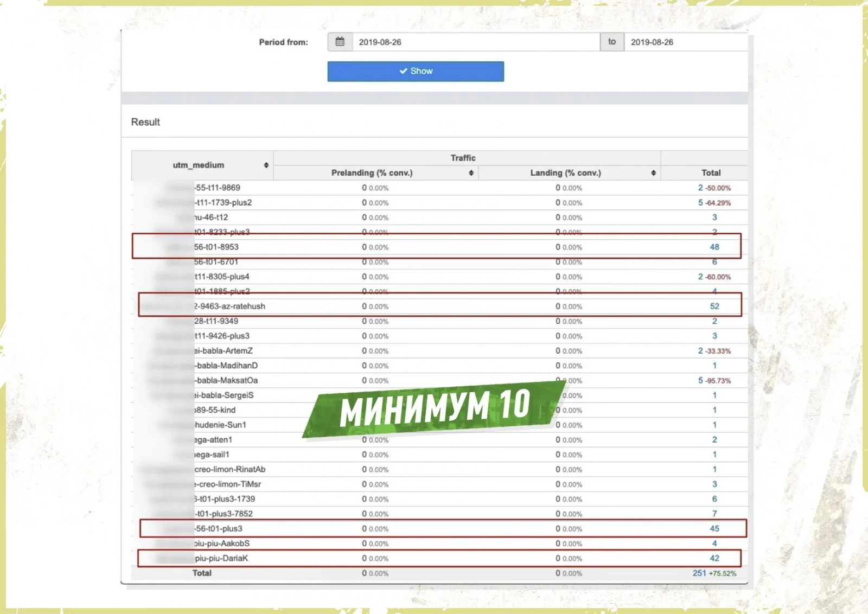Click row label -t01-plus3-1739
This screenshot has height=614, width=868.
click(225, 499)
